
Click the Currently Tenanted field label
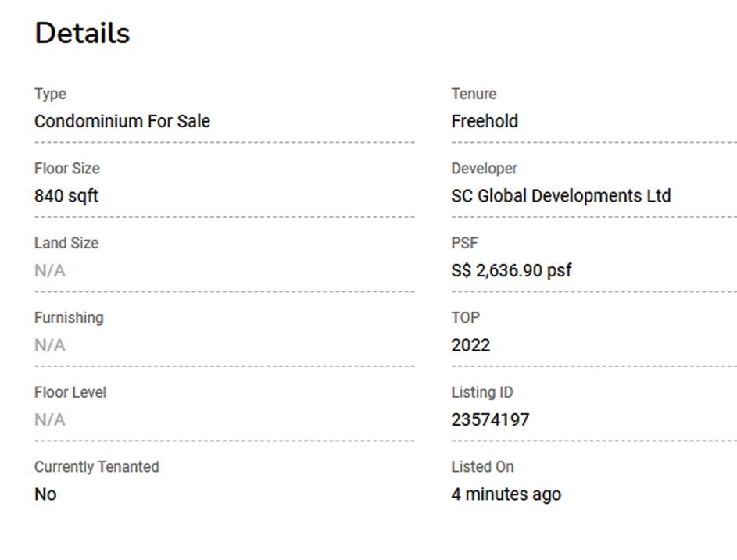[x=96, y=467]
